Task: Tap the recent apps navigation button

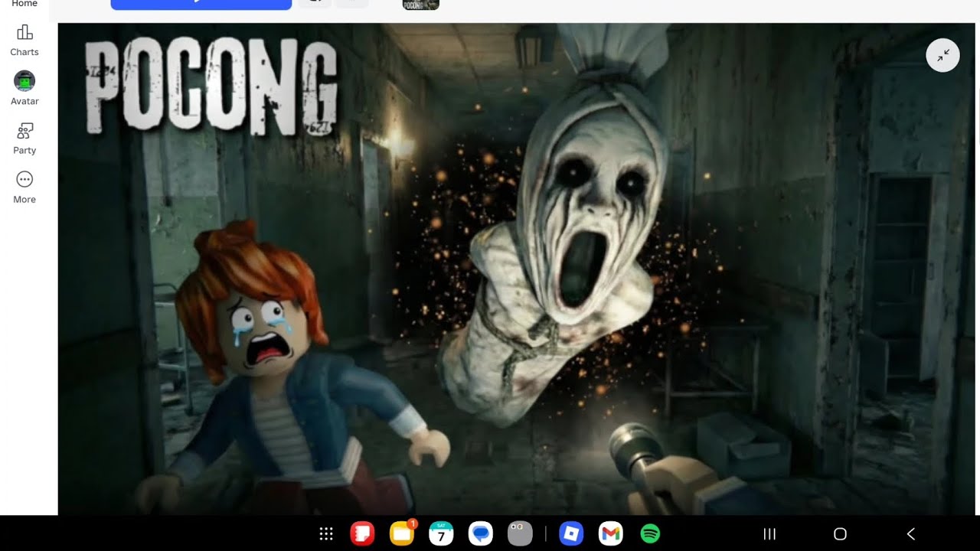Action: (x=770, y=534)
